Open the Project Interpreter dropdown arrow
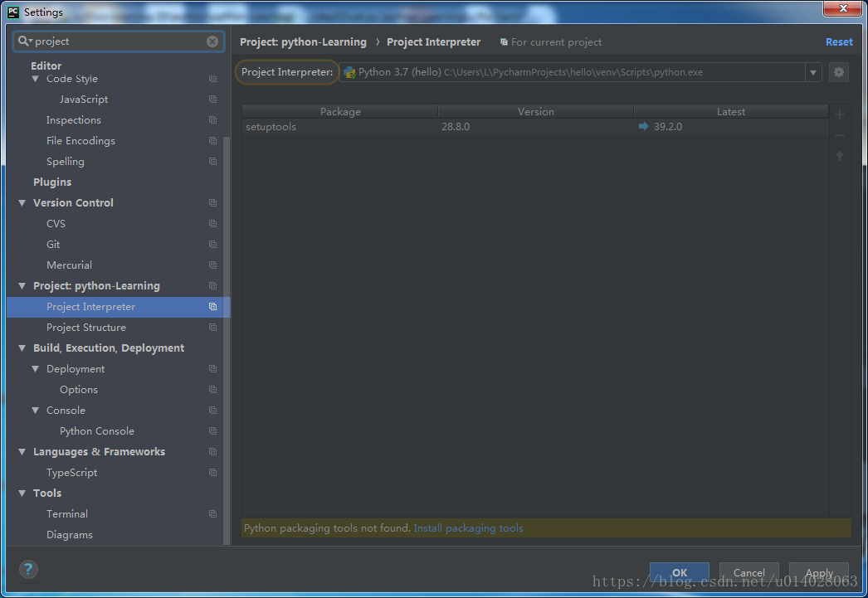The height and width of the screenshot is (598, 868). point(813,72)
